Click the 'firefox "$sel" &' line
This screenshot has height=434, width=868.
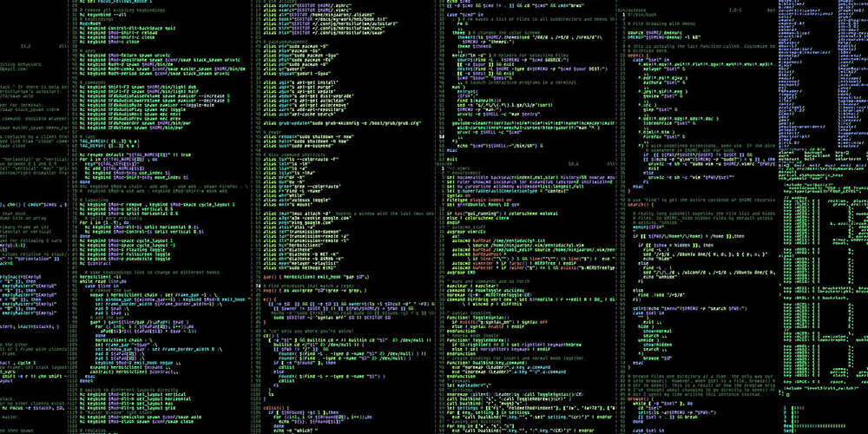coord(665,136)
